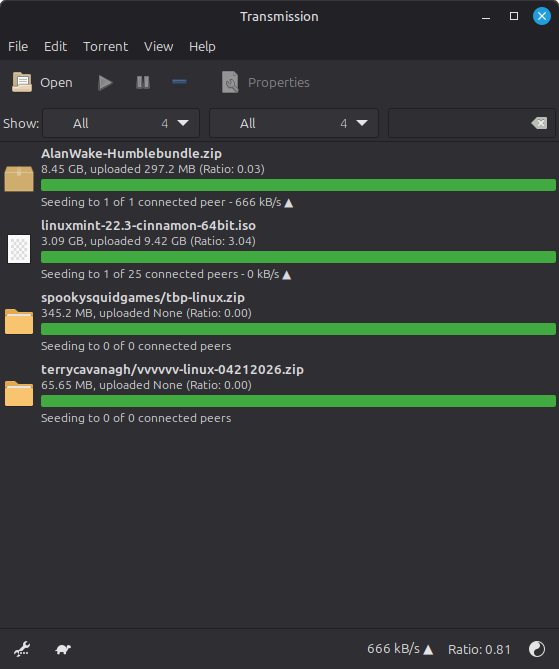Click the progress bar of vvvvvv-linux torrent

(298, 401)
